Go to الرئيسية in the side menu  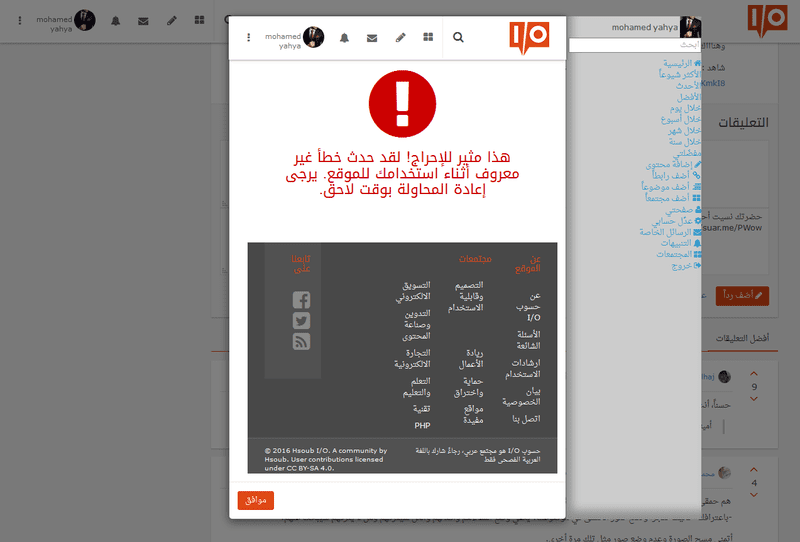(x=682, y=63)
